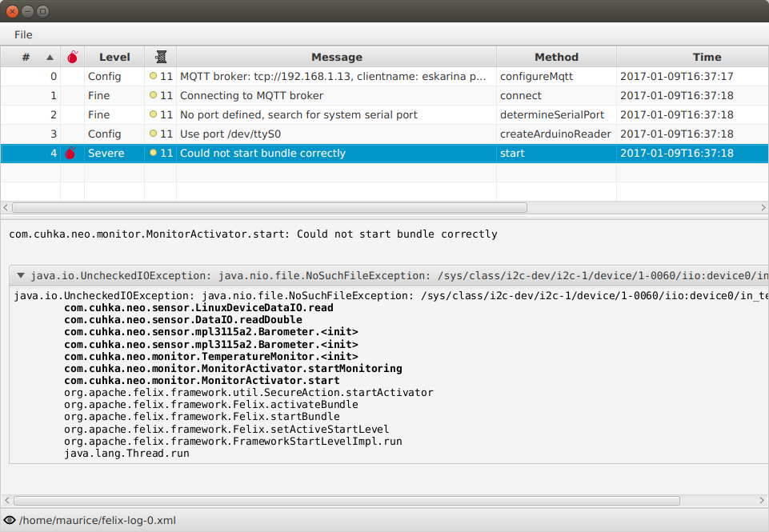The height and width of the screenshot is (532, 769).
Task: Click the detail pane scrollbar left arrow
Action: (6, 501)
